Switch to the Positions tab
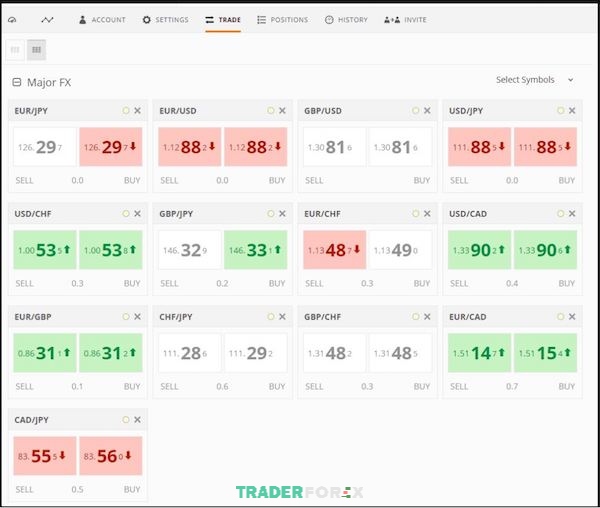The height and width of the screenshot is (508, 600). point(282,20)
